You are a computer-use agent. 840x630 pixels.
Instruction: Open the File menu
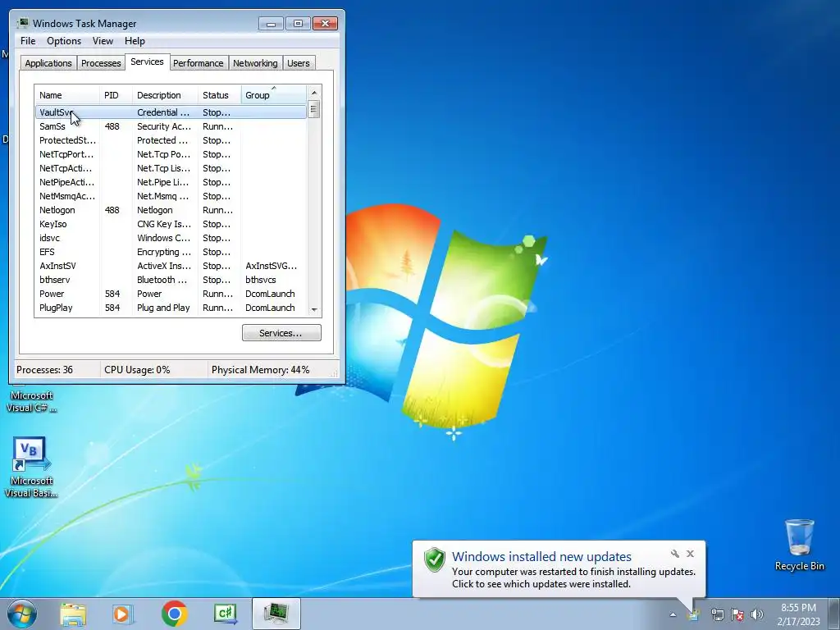[28, 41]
